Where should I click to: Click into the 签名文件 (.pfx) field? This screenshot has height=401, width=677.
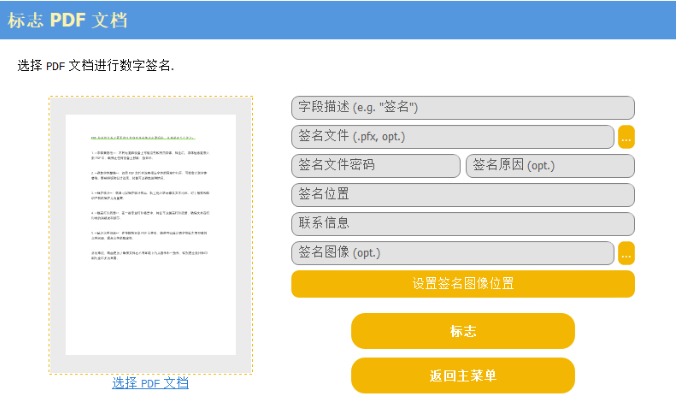click(x=452, y=137)
